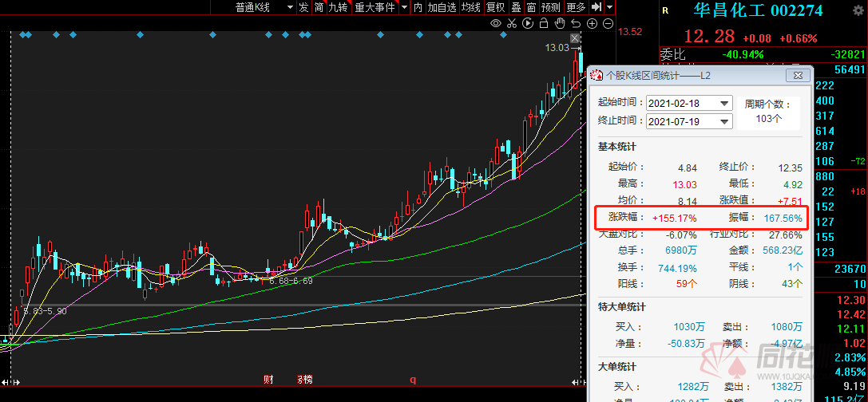868x402 pixels.
Task: Open the 更多 more menu
Action: [x=576, y=7]
